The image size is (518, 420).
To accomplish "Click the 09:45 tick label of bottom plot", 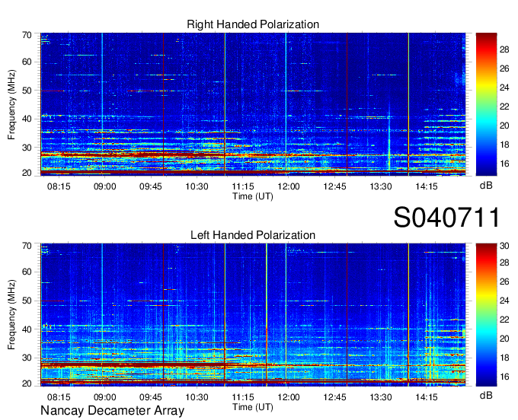I will tap(151, 397).
